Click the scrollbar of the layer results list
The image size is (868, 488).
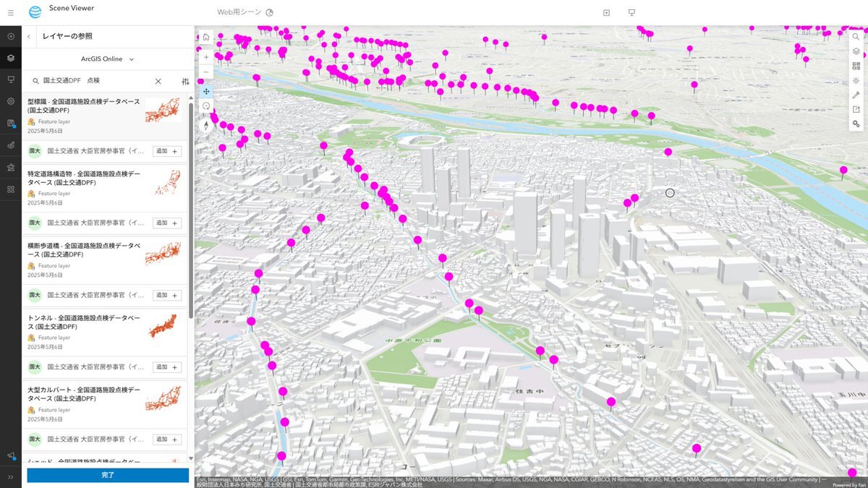191,210
